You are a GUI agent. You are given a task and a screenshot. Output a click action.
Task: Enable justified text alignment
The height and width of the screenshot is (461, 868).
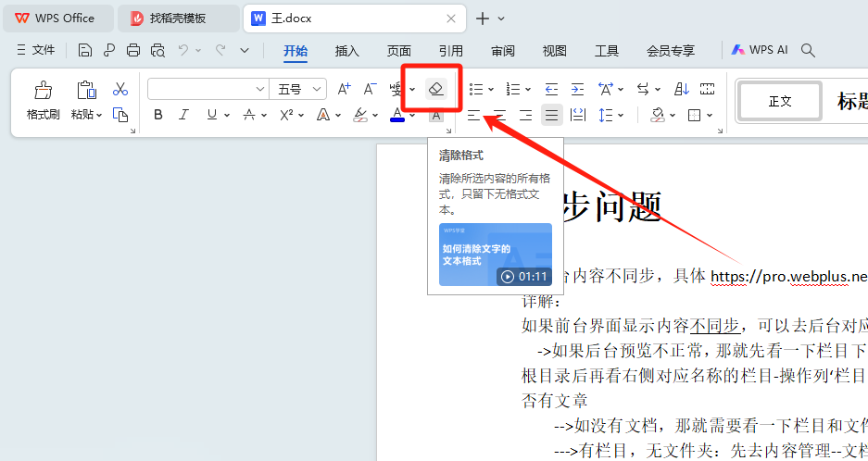tap(551, 115)
